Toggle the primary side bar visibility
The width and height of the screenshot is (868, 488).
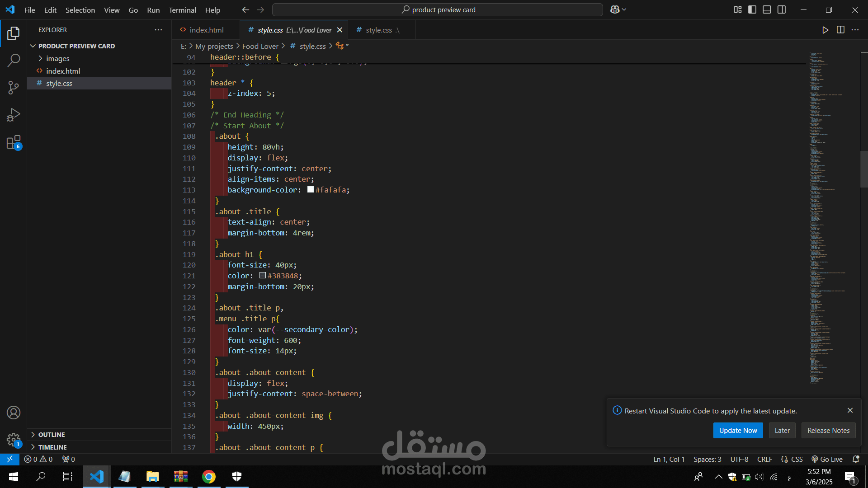(752, 9)
